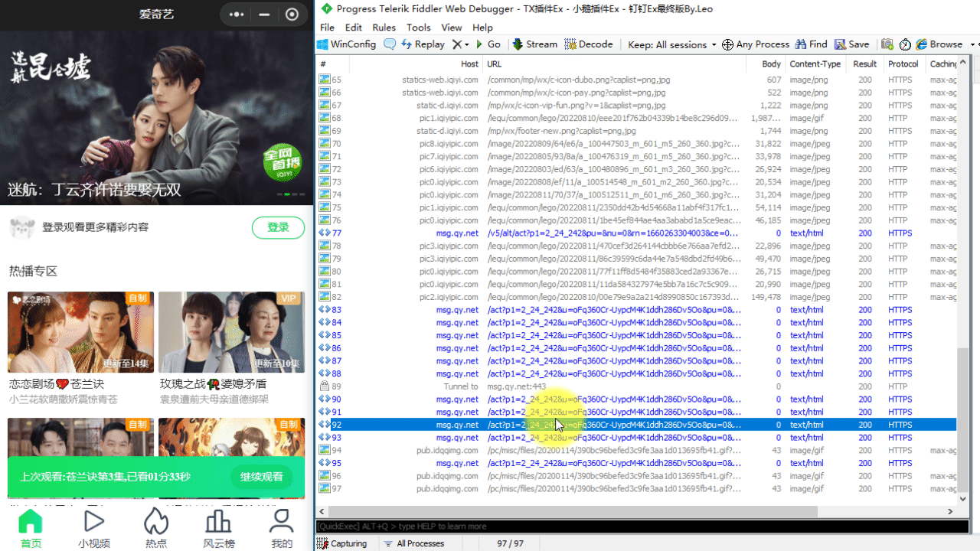Select session 95 msg.qy.net row
980x551 pixels.
click(637, 463)
